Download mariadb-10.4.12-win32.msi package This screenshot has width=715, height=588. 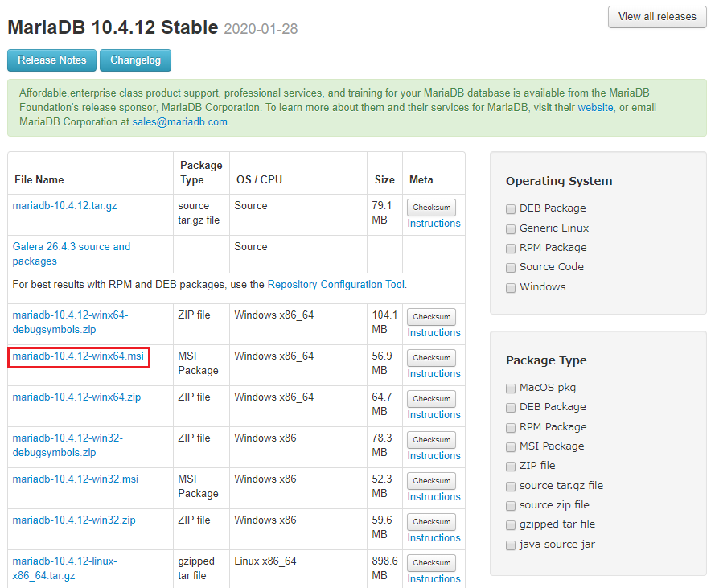75,479
